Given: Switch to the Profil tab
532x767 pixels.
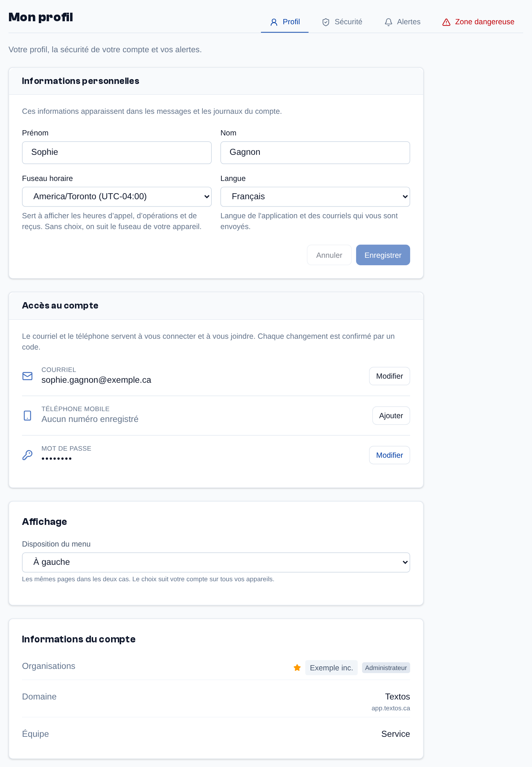Looking at the screenshot, I should (x=285, y=22).
